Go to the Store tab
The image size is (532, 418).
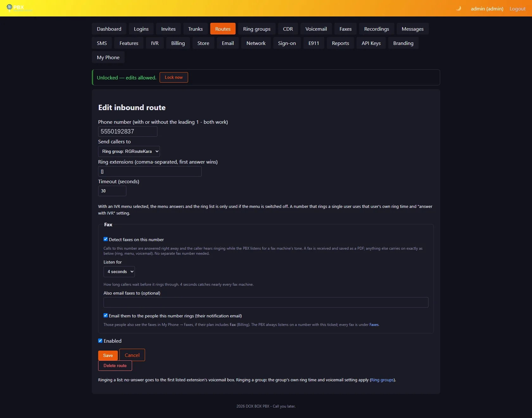pyautogui.click(x=203, y=43)
